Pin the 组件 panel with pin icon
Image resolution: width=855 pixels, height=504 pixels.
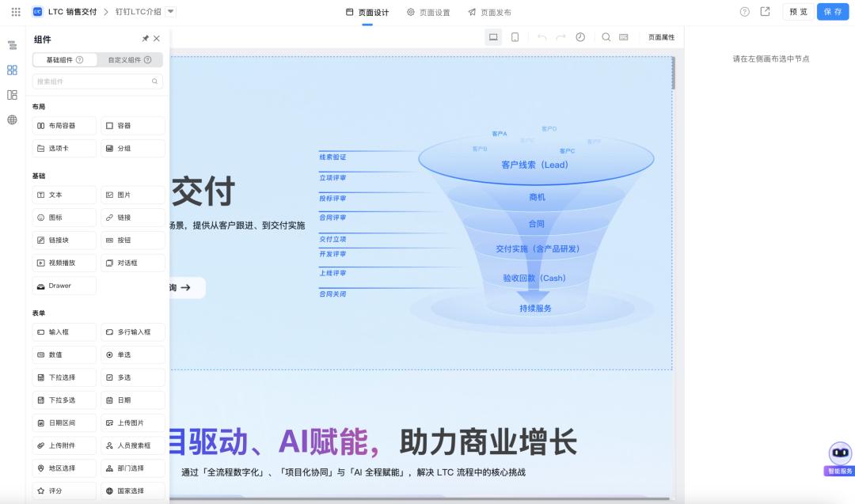145,39
